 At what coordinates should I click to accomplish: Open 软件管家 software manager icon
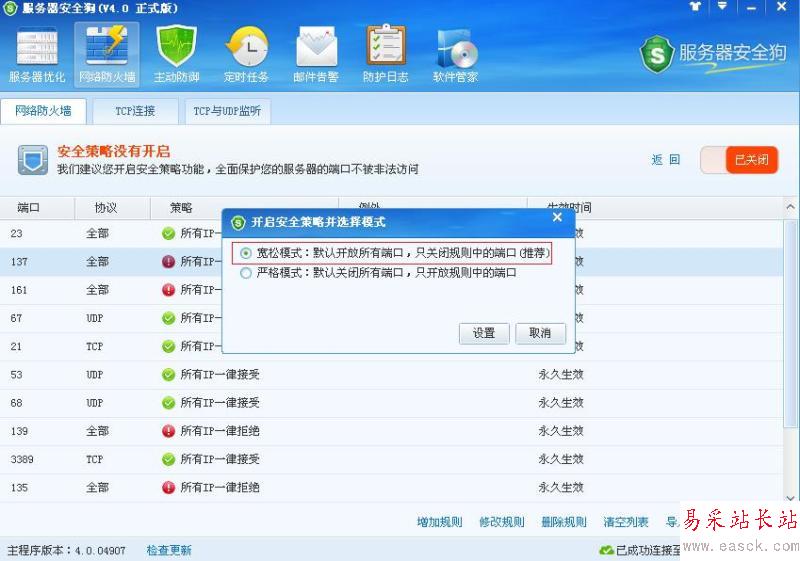click(455, 54)
